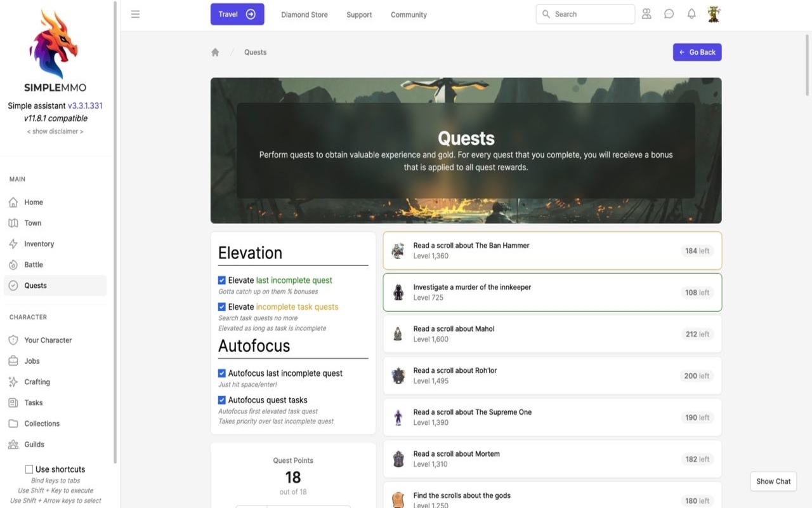Viewport: 812px width, 508px height.
Task: Open the chat messages bubble icon
Action: [669, 14]
